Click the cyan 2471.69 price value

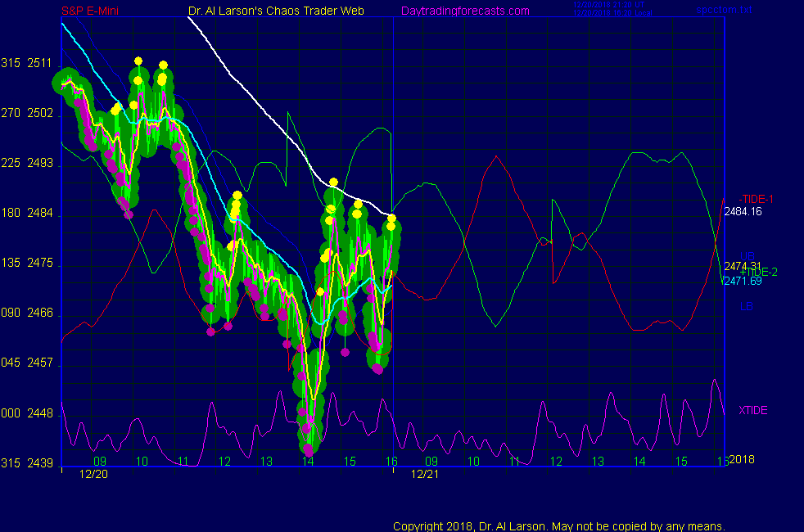point(743,281)
